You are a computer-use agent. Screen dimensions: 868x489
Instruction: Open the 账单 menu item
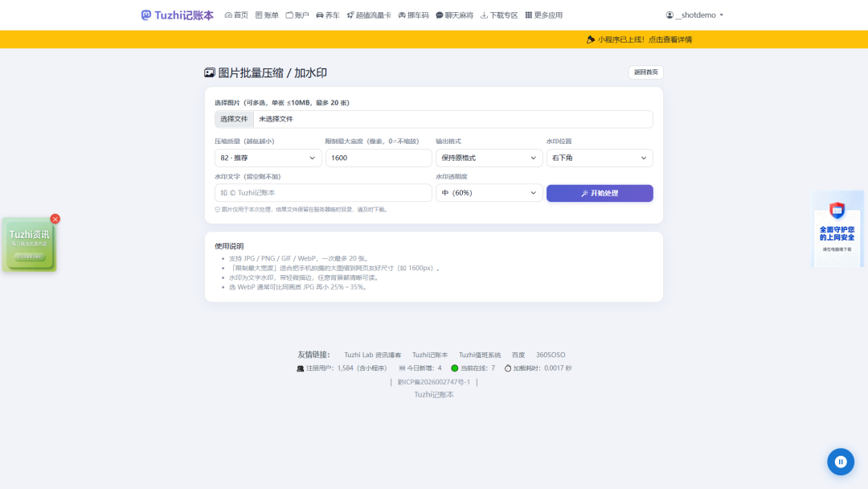pyautogui.click(x=267, y=15)
